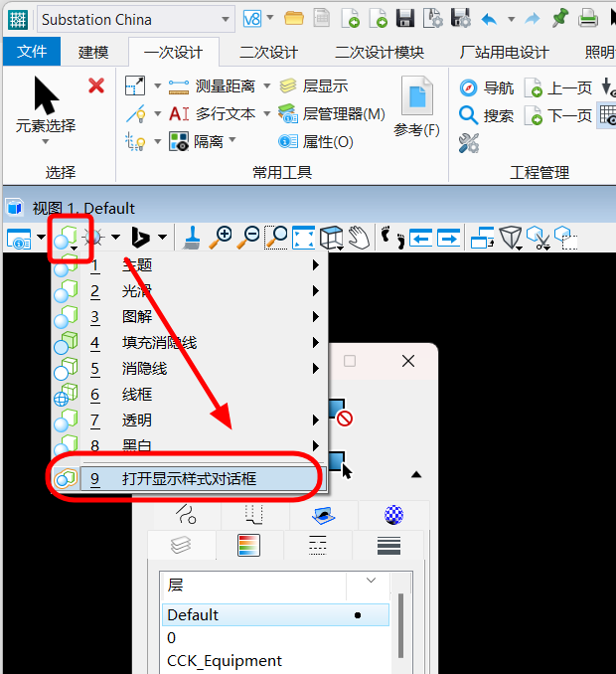Click the blue checkered sphere icon
This screenshot has width=616, height=674.
point(393,515)
